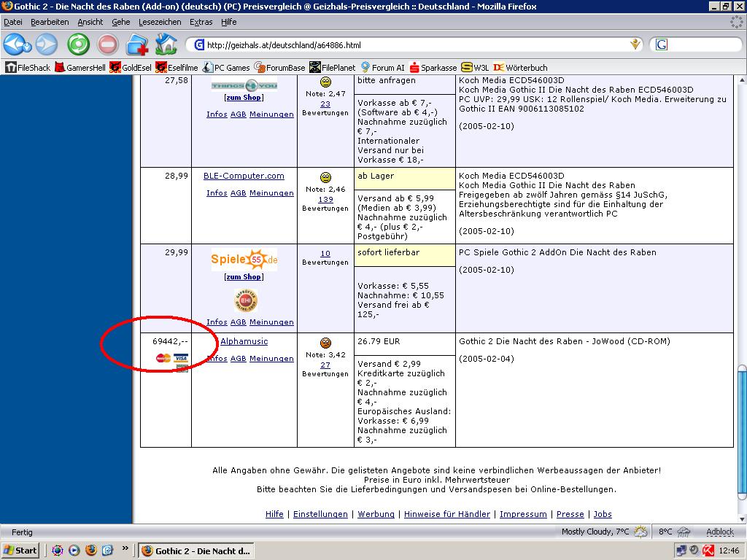Viewport: 747px width, 560px height.
Task: Click the Adblock status bar button
Action: (x=720, y=532)
